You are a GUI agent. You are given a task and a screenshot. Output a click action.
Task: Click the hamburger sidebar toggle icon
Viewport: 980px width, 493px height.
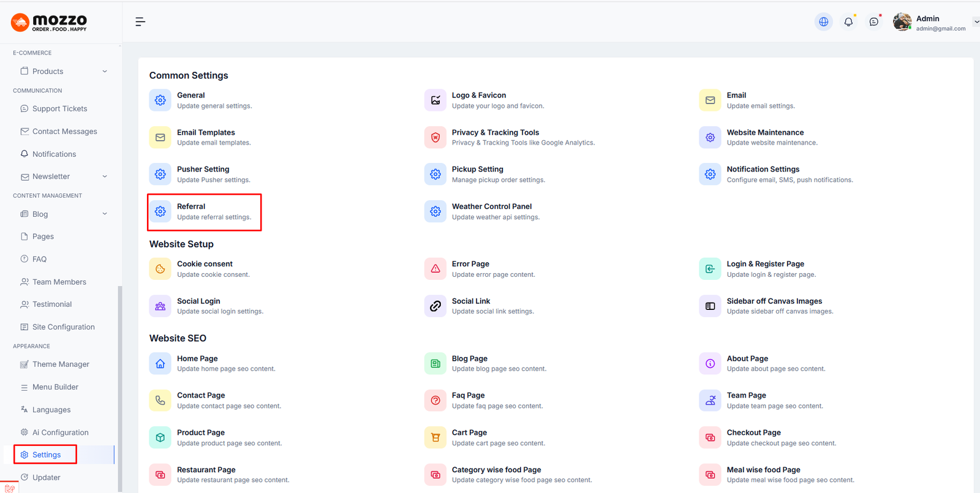[140, 22]
